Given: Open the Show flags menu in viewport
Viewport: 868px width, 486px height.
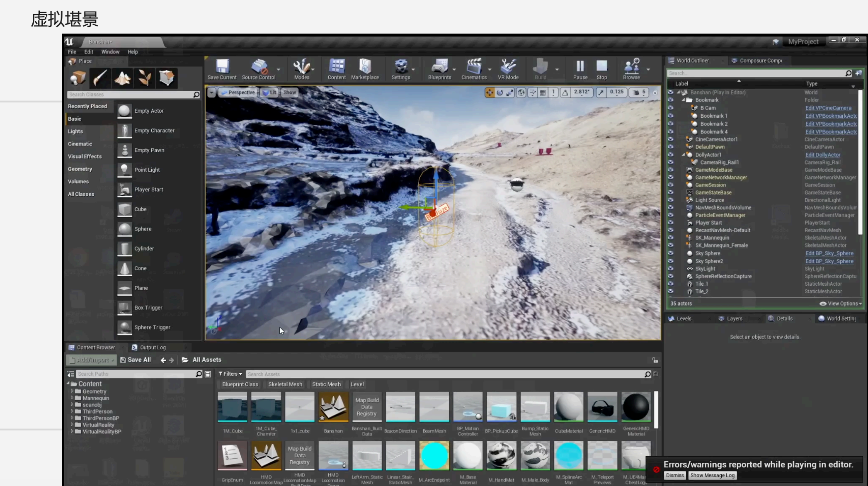Looking at the screenshot, I should (289, 92).
